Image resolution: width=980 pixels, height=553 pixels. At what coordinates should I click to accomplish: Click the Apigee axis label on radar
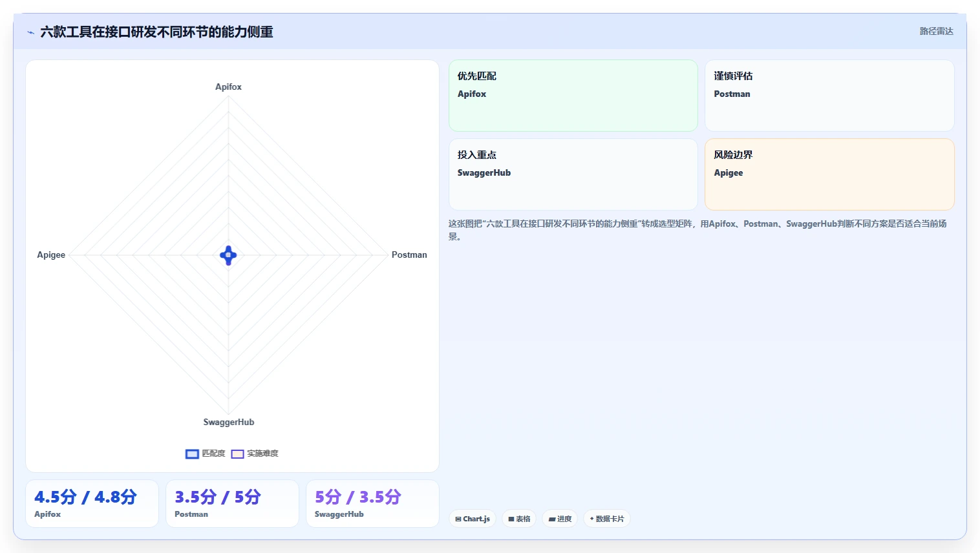(51, 255)
